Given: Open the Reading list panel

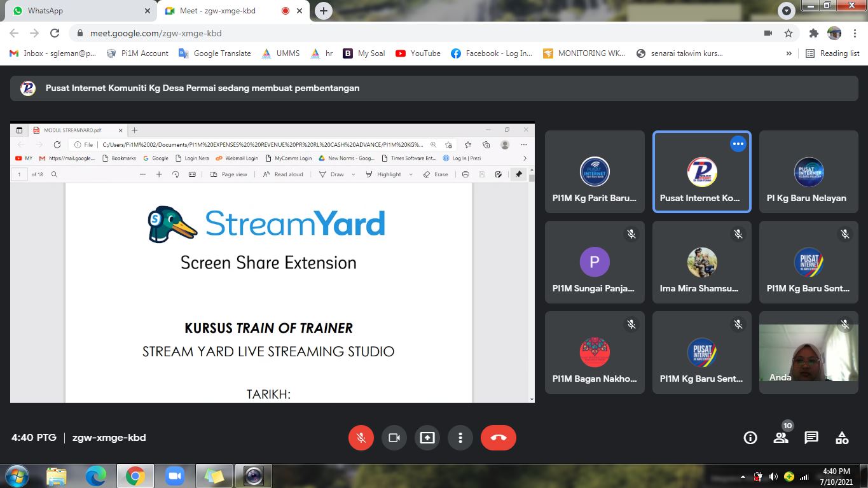Looking at the screenshot, I should point(832,53).
